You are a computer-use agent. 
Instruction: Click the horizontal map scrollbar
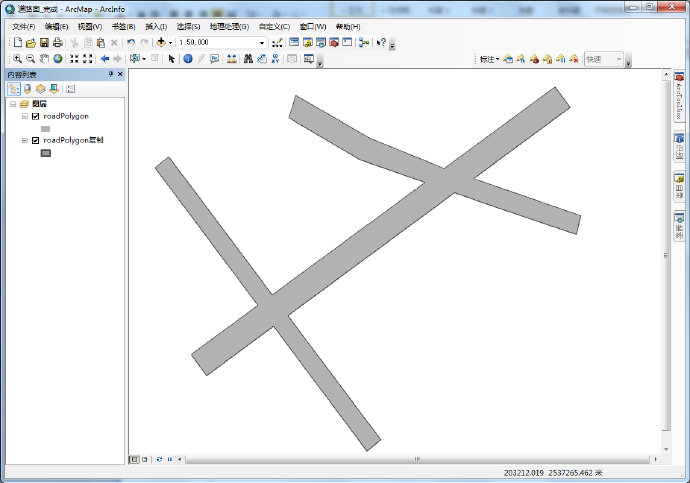pyautogui.click(x=417, y=459)
